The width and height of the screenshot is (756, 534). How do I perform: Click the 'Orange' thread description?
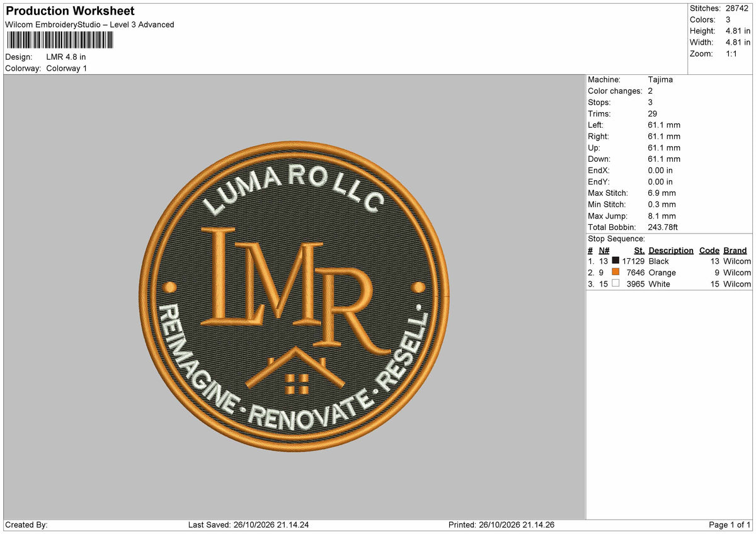pyautogui.click(x=662, y=273)
